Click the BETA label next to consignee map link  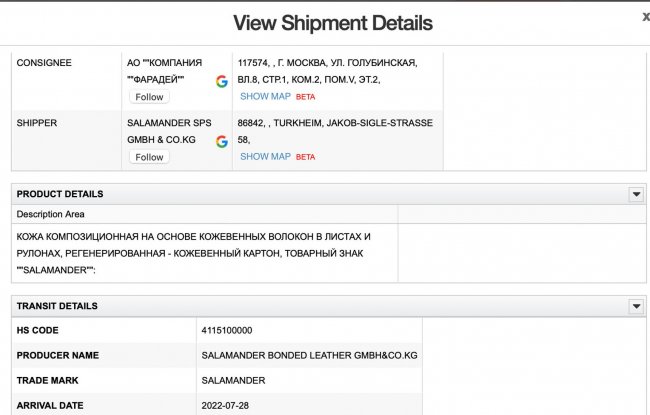click(305, 98)
